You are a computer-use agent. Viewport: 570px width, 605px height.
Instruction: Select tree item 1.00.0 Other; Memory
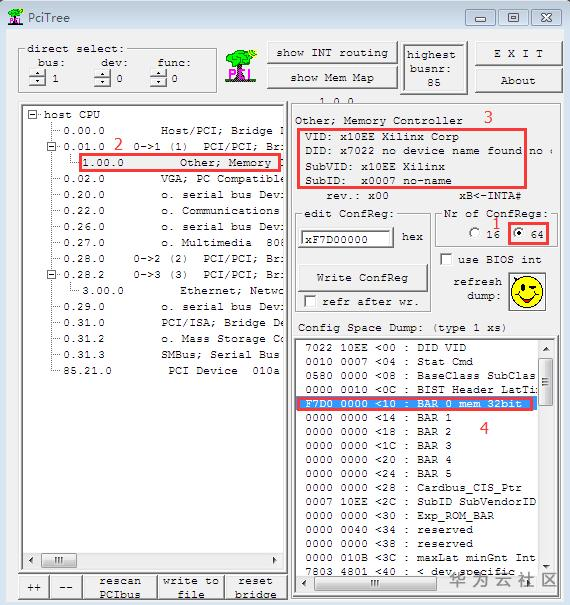(x=179, y=162)
